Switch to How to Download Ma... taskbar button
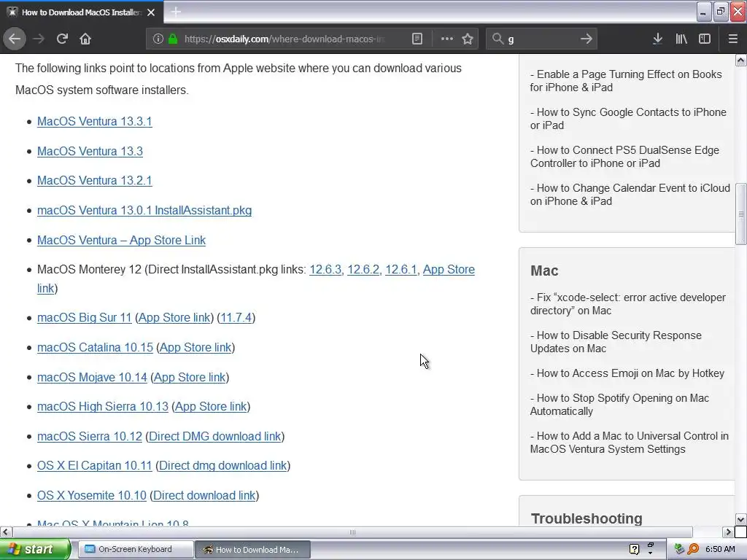The image size is (747, 560). point(253,550)
